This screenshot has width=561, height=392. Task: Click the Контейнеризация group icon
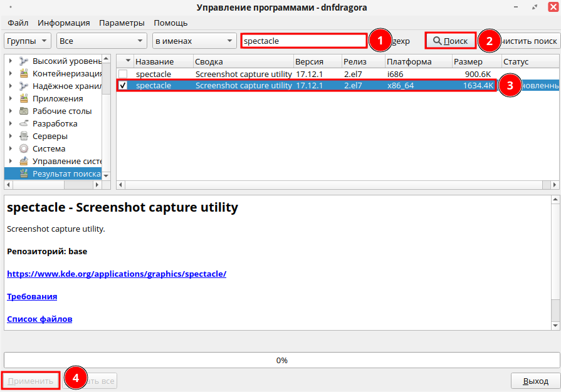point(24,74)
